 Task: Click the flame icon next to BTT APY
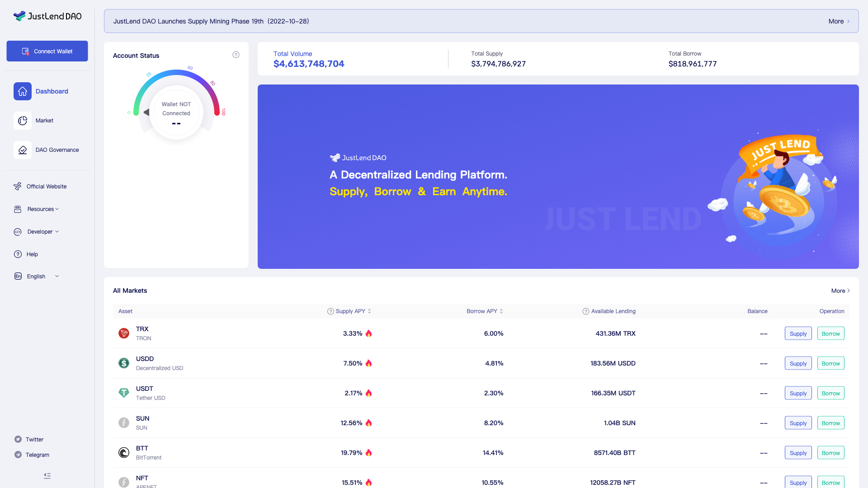point(368,453)
